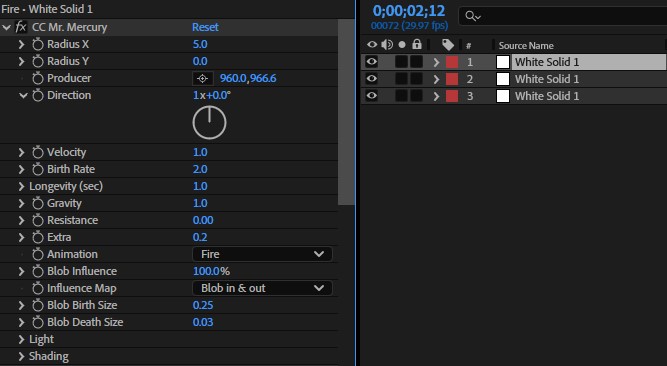Click layer 1 white solid thumbnail

click(x=503, y=62)
